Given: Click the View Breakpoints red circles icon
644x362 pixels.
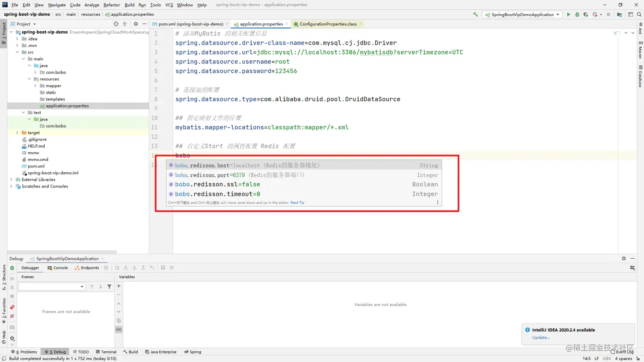Looking at the screenshot, I should click(12, 307).
